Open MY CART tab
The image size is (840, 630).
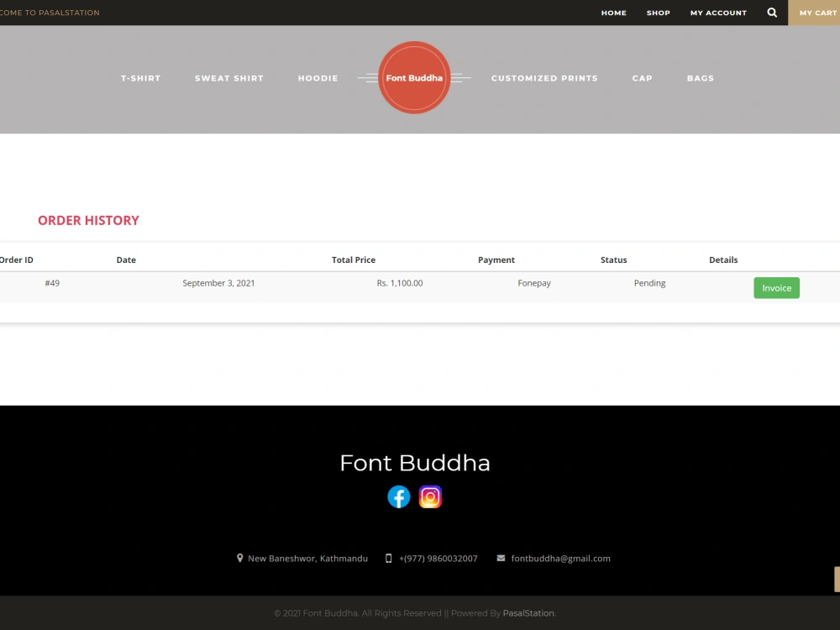tap(814, 13)
